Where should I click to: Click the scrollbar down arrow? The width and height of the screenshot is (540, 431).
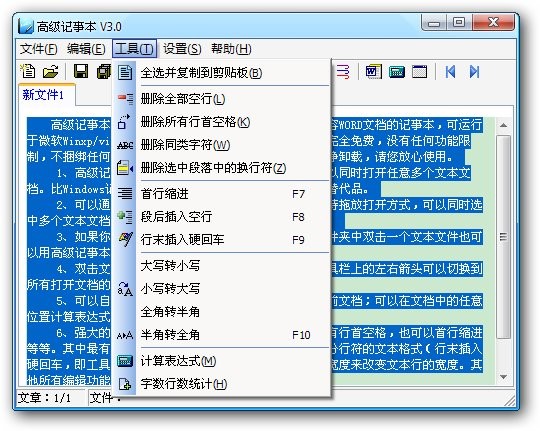click(x=503, y=377)
